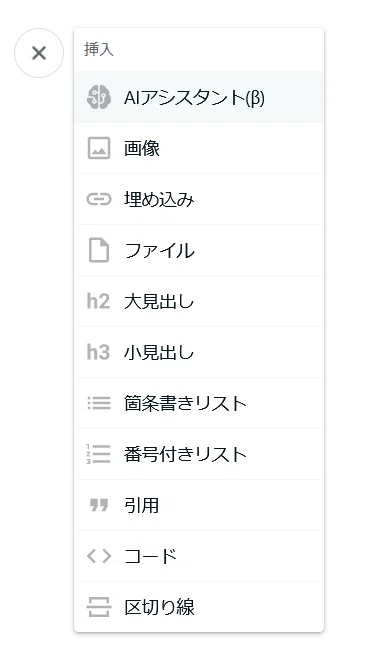The image size is (389, 648).
Task: Choose 箇条書きリスト from the menu
Action: click(x=199, y=403)
